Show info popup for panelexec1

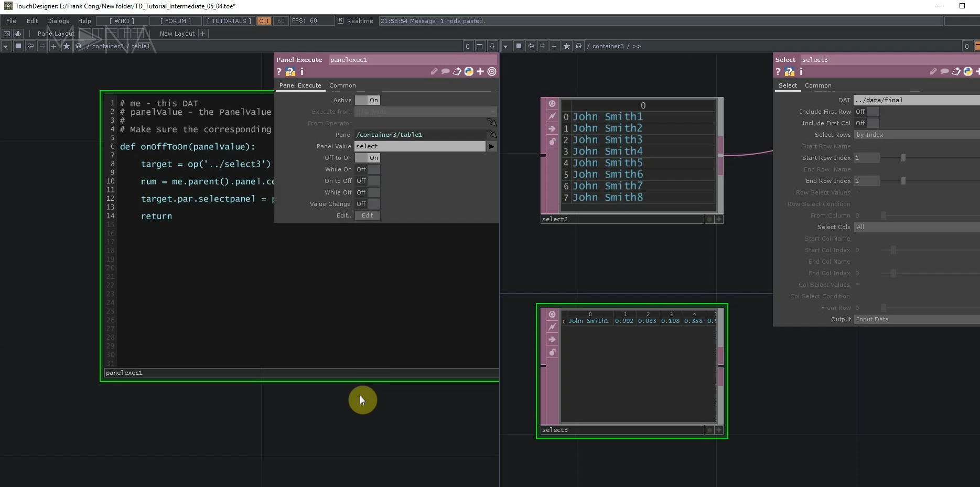(x=302, y=72)
